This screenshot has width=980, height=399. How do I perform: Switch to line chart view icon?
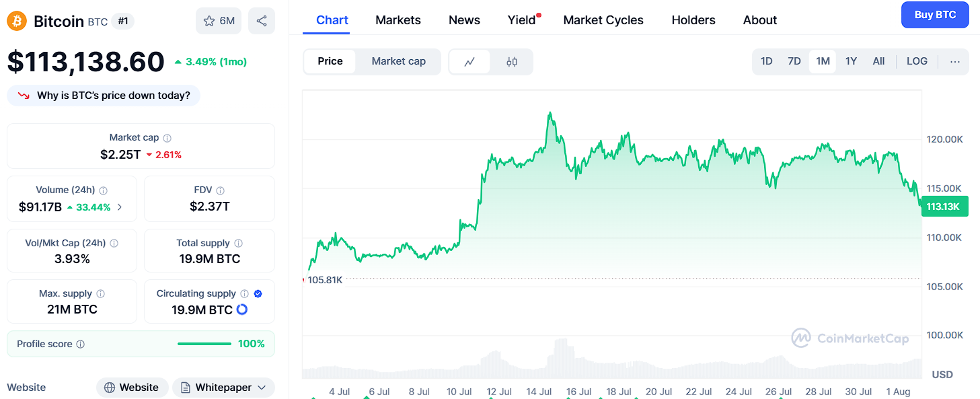(x=469, y=61)
